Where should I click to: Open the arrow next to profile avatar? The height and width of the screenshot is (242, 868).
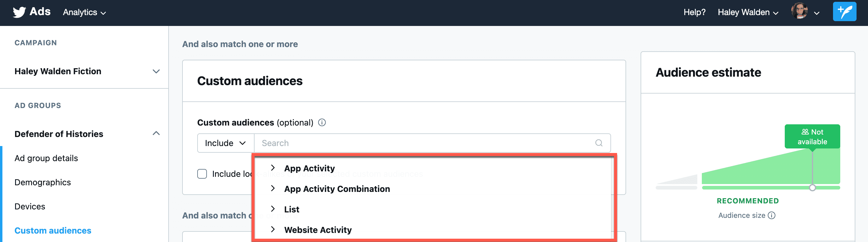tap(816, 13)
